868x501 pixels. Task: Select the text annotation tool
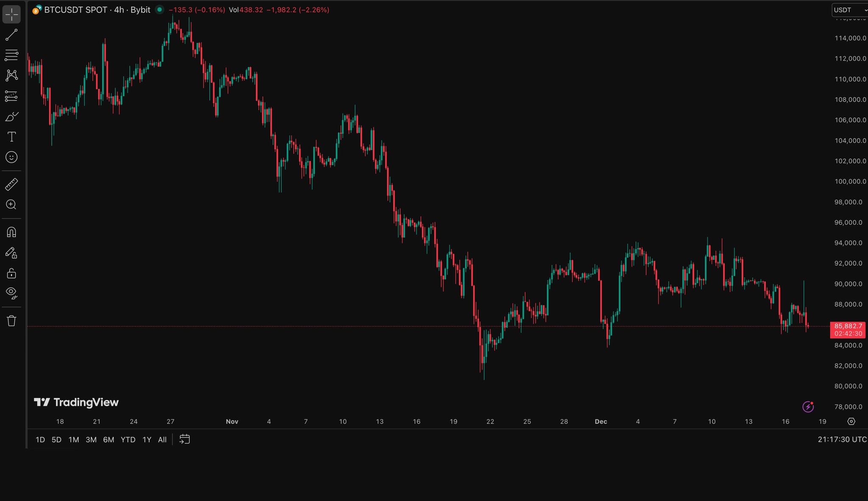click(11, 136)
